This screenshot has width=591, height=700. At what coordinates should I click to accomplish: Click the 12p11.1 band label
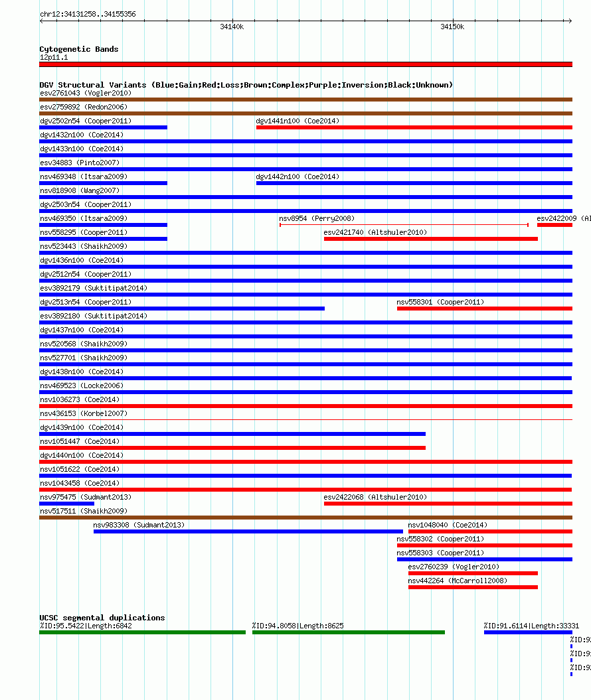[x=54, y=57]
